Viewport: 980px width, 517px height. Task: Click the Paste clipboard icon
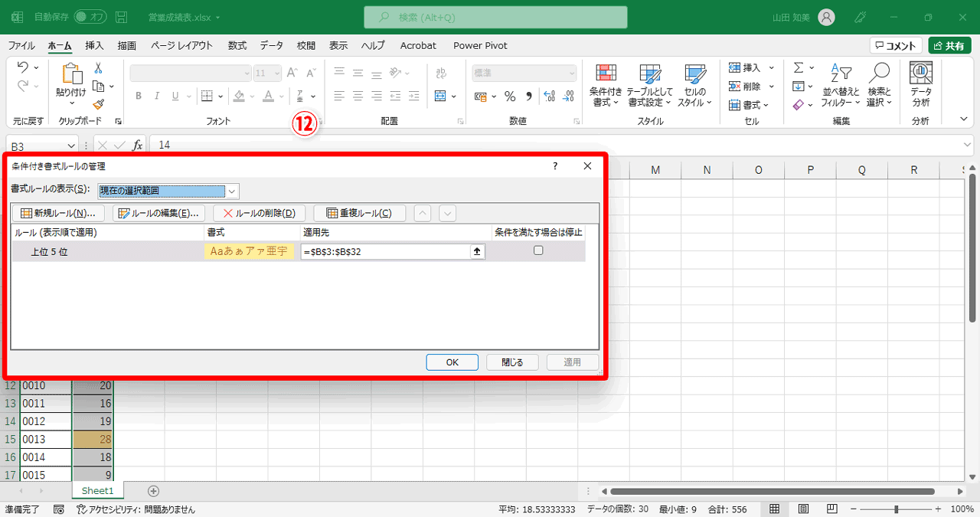click(x=71, y=74)
